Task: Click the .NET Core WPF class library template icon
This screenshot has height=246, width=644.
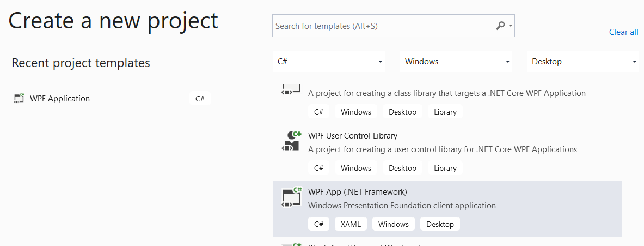Action: click(292, 89)
